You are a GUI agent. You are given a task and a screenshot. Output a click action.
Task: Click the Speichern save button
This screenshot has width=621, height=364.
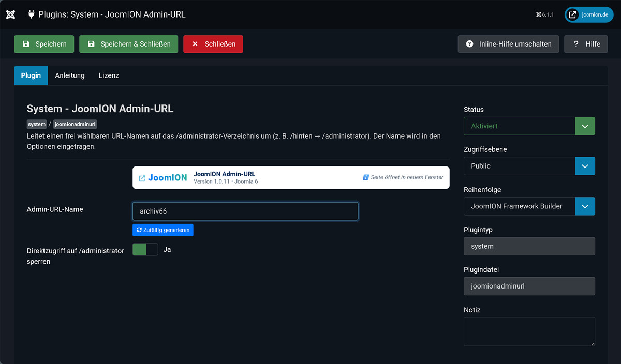[x=44, y=44]
